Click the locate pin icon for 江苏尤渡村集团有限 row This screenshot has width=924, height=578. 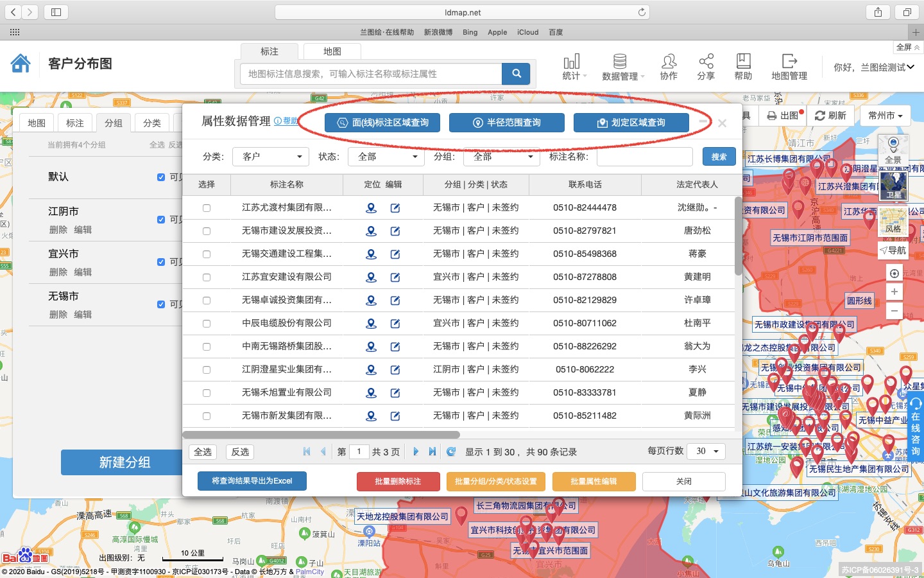(x=372, y=207)
